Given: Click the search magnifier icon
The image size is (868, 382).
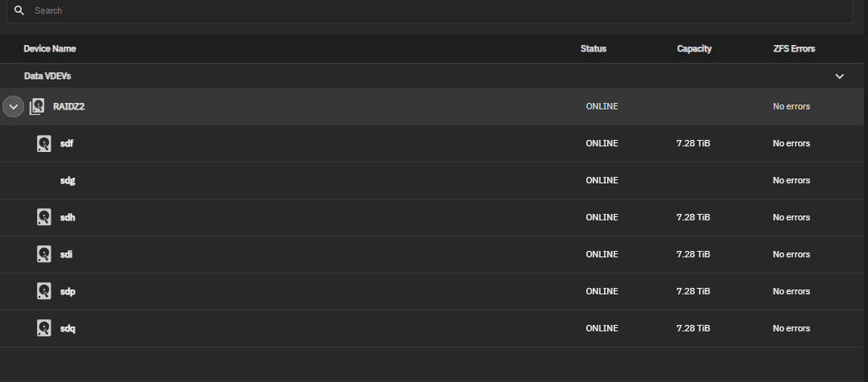Looking at the screenshot, I should (x=19, y=10).
